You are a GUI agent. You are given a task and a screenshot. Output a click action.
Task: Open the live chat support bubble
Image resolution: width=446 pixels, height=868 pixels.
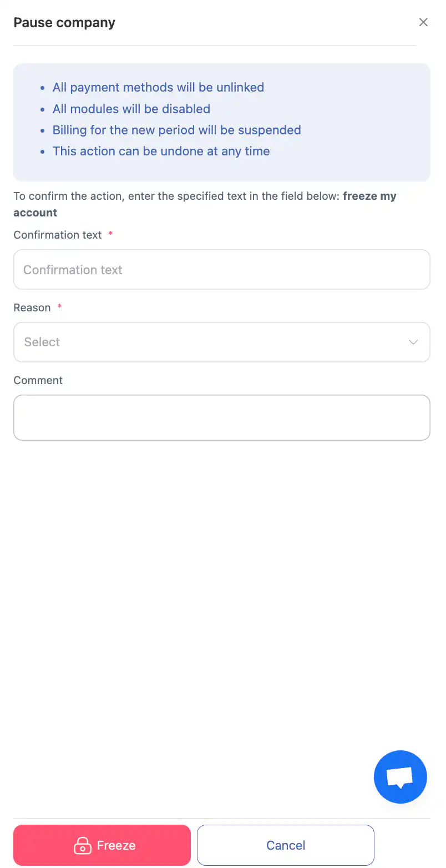click(x=400, y=776)
